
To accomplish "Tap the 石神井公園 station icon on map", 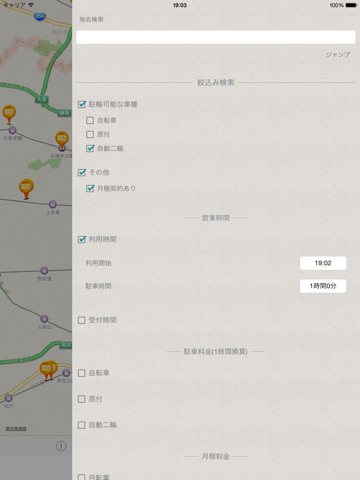I will coord(62,148).
